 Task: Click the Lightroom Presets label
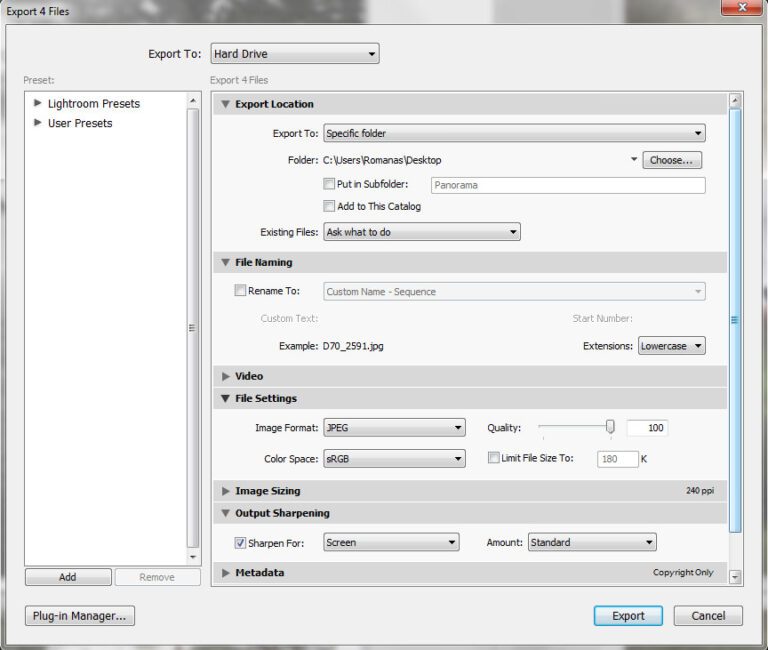pos(94,103)
